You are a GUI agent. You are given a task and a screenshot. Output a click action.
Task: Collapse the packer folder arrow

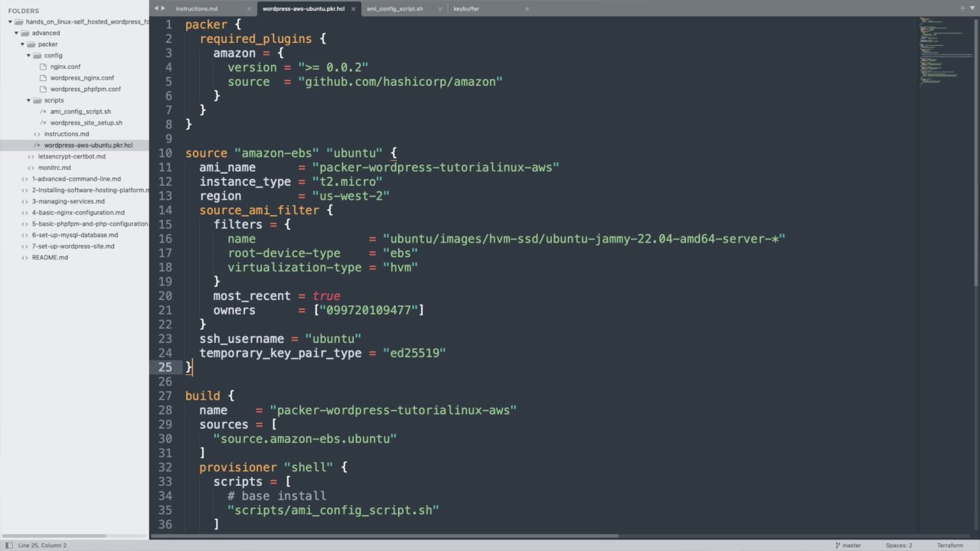point(23,44)
